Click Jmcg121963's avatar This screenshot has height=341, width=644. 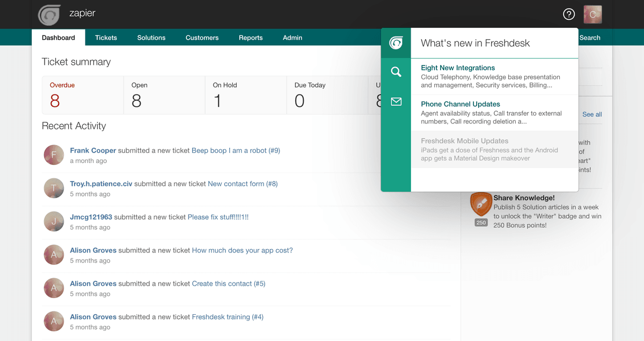pyautogui.click(x=54, y=221)
